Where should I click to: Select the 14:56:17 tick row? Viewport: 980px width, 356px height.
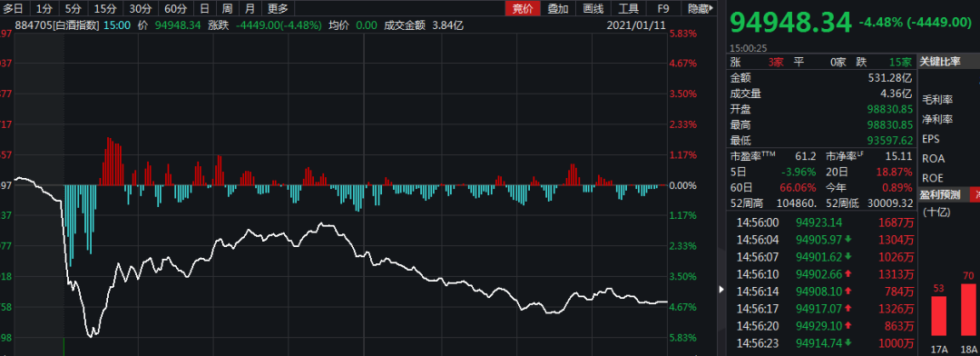[821, 309]
